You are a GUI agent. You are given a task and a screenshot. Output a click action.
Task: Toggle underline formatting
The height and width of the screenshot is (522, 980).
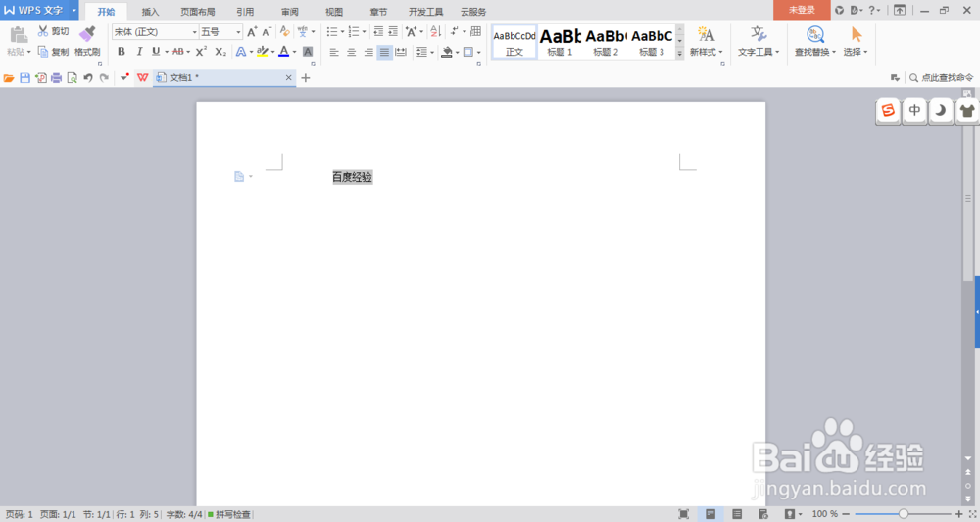point(156,52)
